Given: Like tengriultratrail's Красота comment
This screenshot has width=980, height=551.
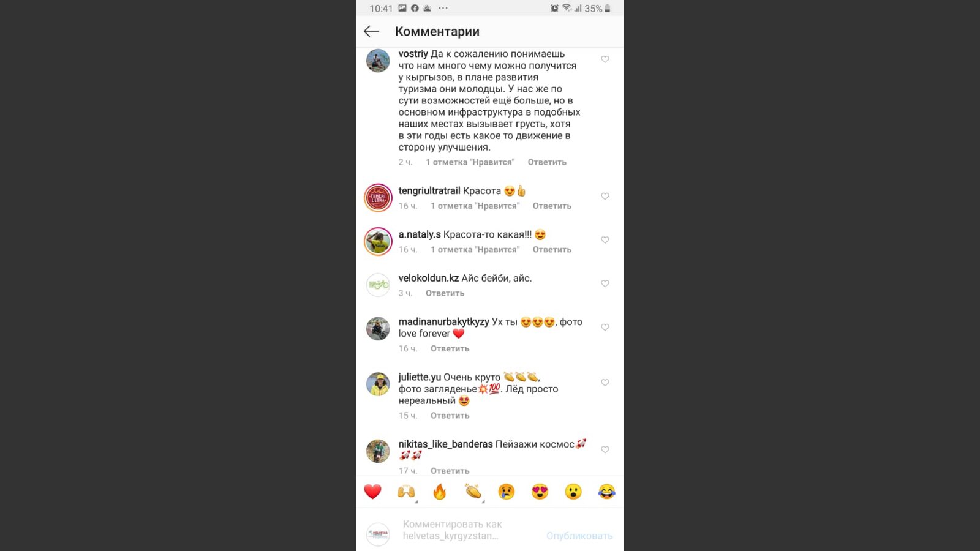Looking at the screenshot, I should tap(605, 196).
